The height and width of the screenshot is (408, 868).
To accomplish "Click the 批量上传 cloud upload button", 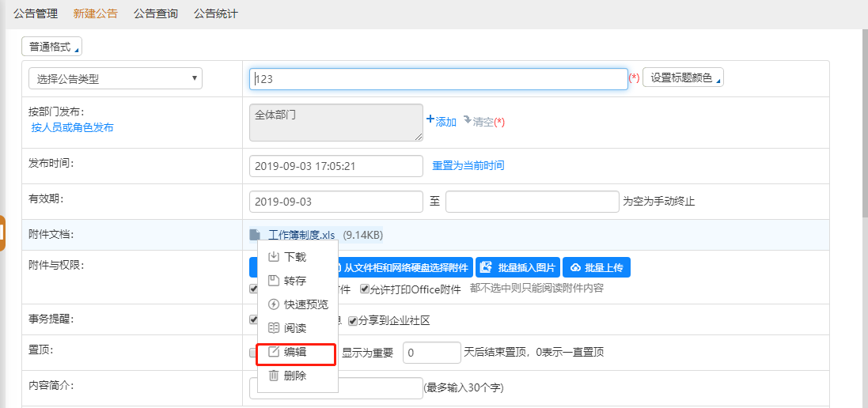I will (x=597, y=268).
